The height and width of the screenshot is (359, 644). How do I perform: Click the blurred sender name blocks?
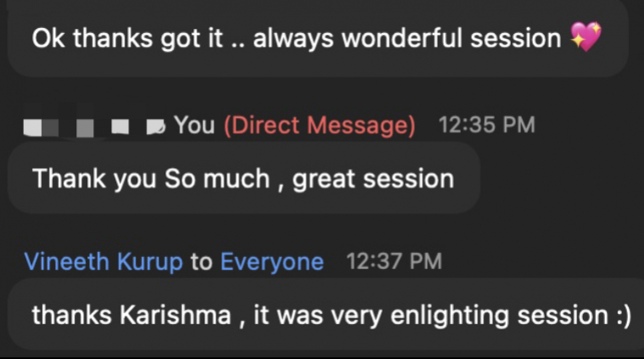pos(93,126)
